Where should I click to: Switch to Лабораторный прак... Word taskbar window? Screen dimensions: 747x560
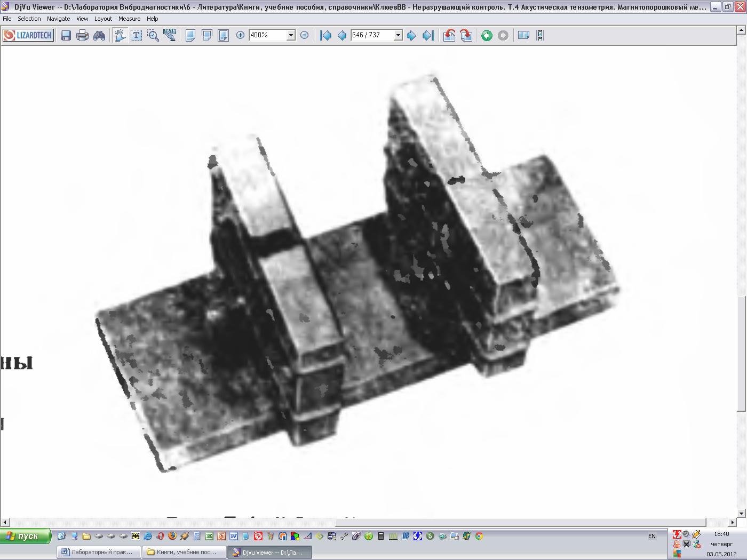[x=99, y=552]
